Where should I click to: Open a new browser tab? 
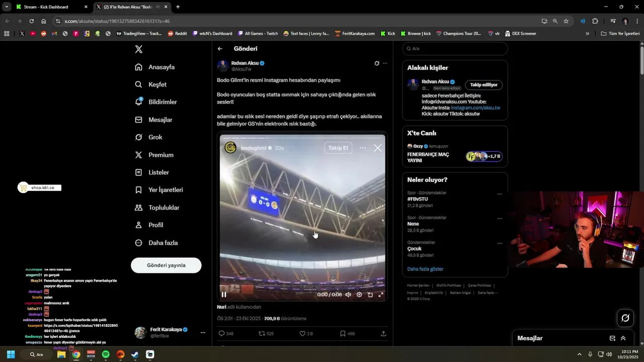click(x=178, y=7)
